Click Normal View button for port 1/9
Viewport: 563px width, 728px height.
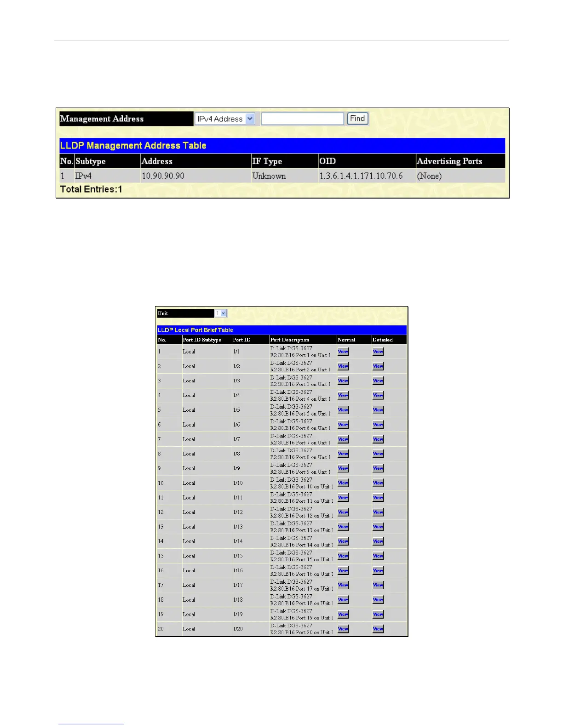point(343,468)
